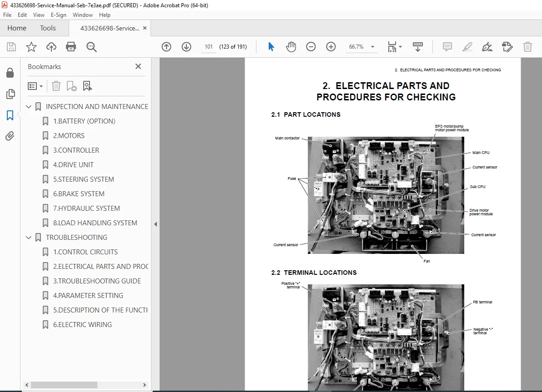Add a new bookmark icon
The height and width of the screenshot is (392, 542).
pos(71,86)
